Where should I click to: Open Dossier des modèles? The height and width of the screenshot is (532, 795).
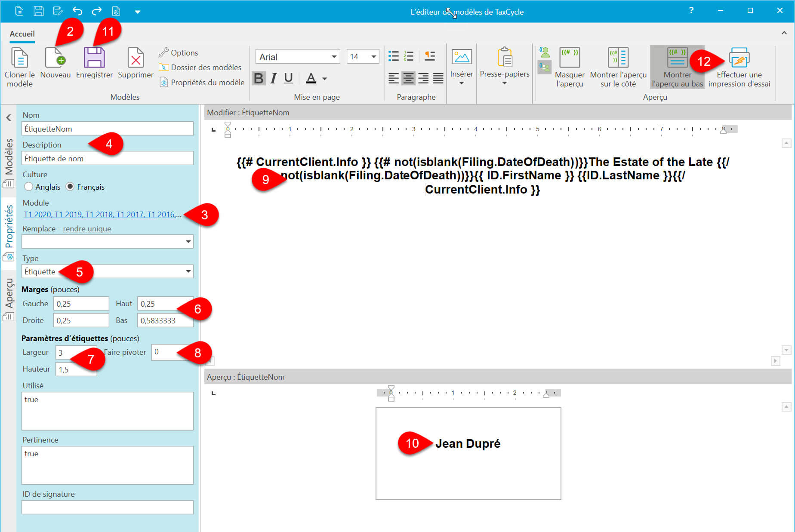(x=200, y=68)
